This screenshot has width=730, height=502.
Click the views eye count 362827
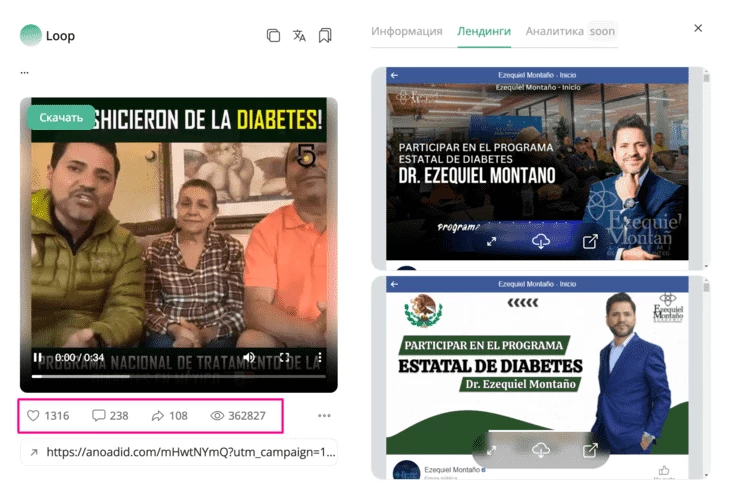[x=238, y=415]
